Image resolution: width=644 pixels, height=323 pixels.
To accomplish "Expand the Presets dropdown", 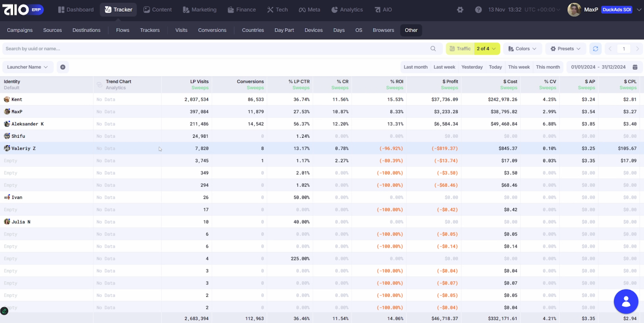I will pos(565,49).
